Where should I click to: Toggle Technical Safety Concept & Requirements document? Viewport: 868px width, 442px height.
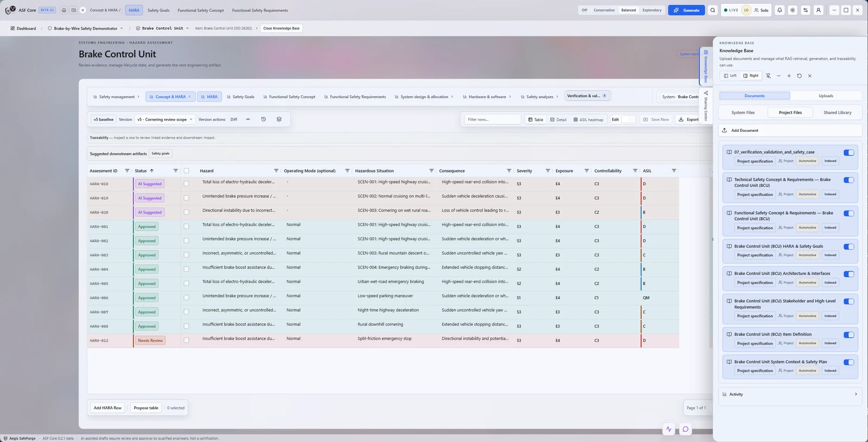pos(849,180)
